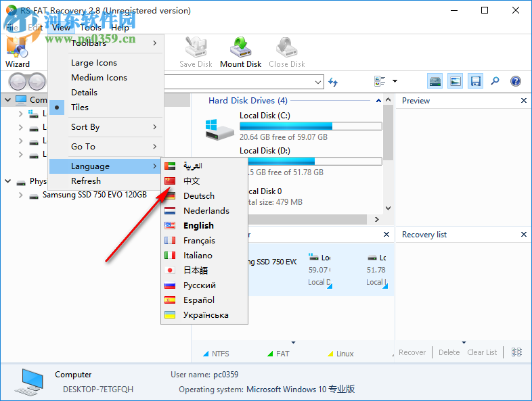Viewport: 532px width, 401px height.
Task: Click Local Disk (D:) usage bar
Action: click(314, 161)
